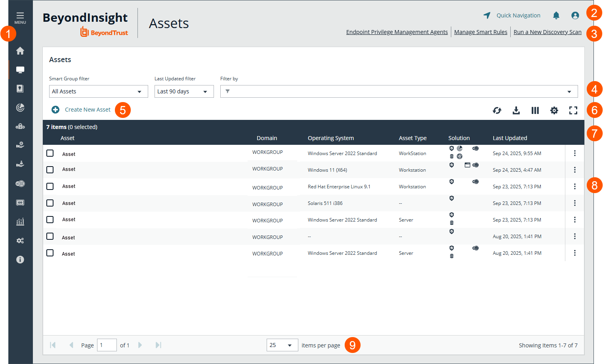Open row actions for Aug 20 Windows Server asset
Screen dimensions: 603x364
[575, 253]
